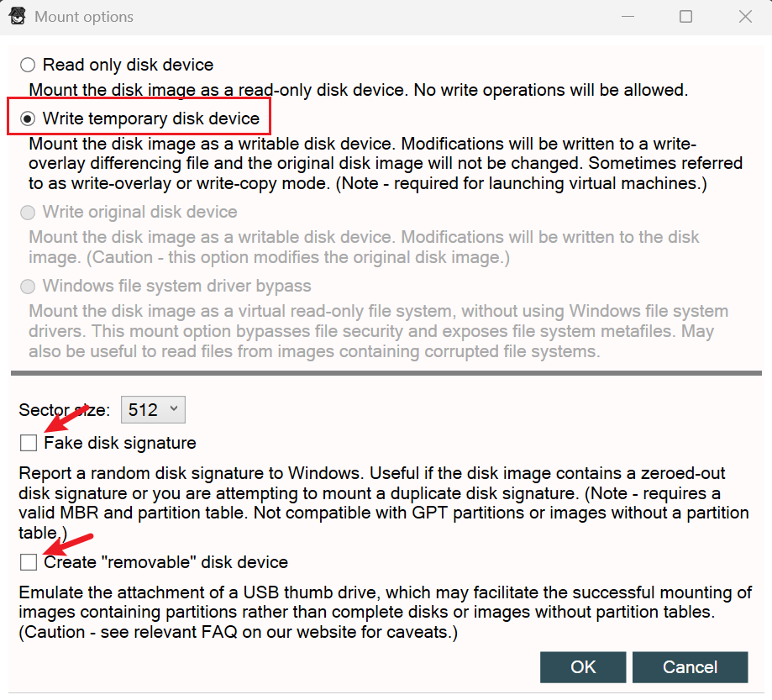The height and width of the screenshot is (700, 772).
Task: Pick Windows file system driver bypass option
Action: tap(29, 287)
